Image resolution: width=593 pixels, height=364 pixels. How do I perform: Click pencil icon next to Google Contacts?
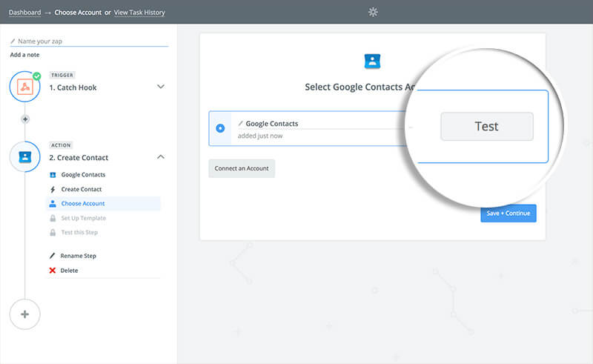240,123
